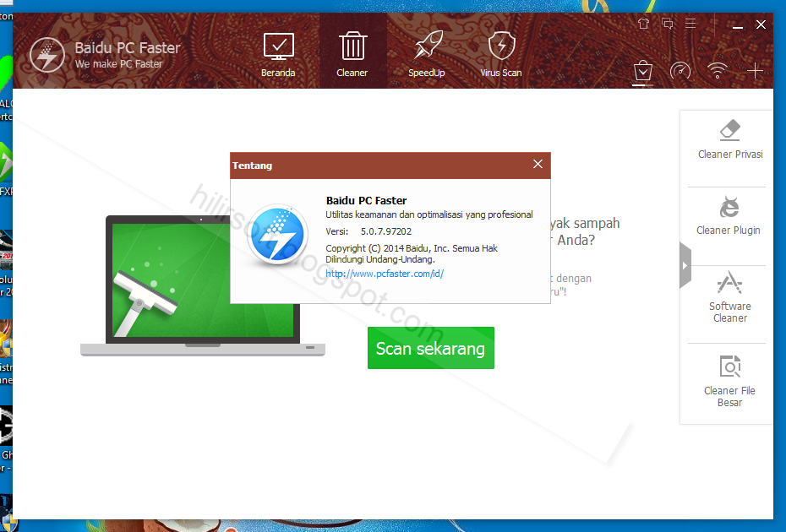Open the SpeedUp rocket tab
786x532 pixels.
point(427,53)
